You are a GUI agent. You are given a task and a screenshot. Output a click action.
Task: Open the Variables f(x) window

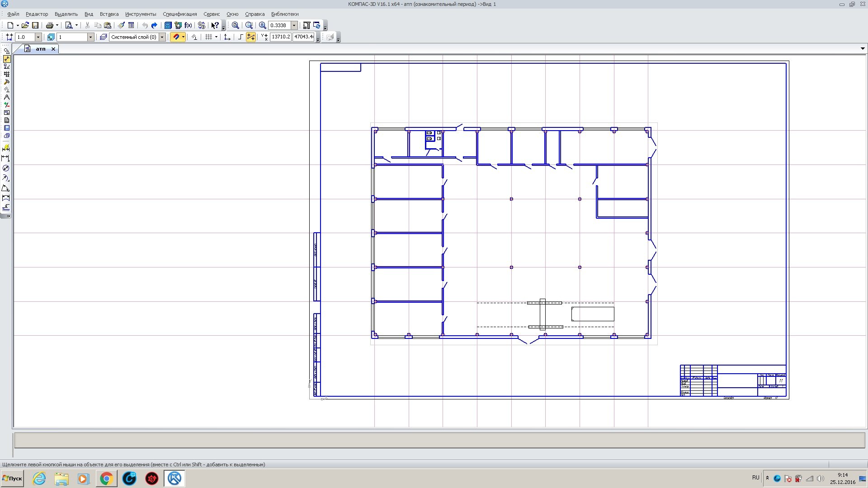[x=188, y=25]
